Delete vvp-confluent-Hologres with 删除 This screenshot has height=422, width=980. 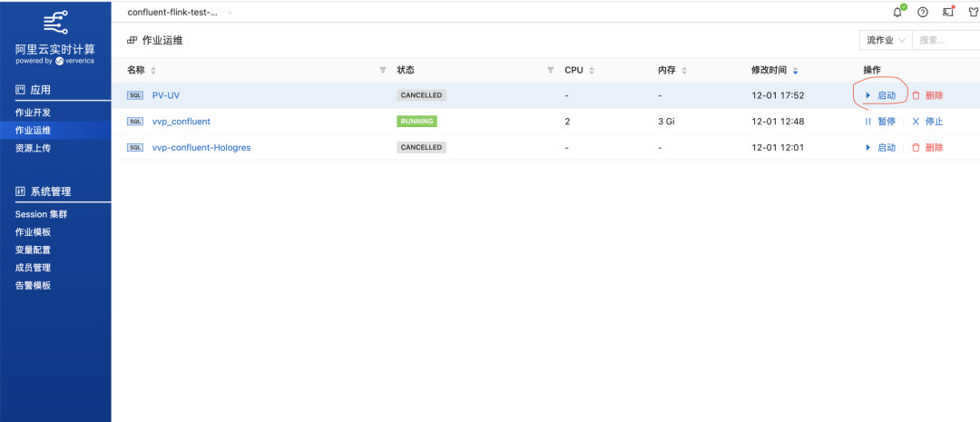click(927, 148)
